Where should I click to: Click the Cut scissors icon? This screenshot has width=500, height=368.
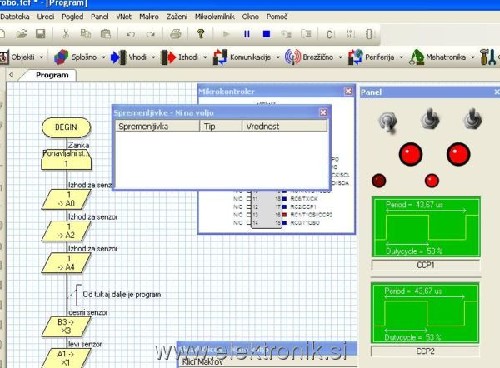tap(65, 34)
